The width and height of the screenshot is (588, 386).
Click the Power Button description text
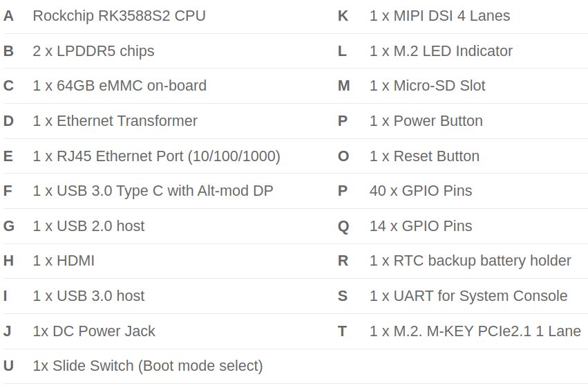click(x=426, y=121)
